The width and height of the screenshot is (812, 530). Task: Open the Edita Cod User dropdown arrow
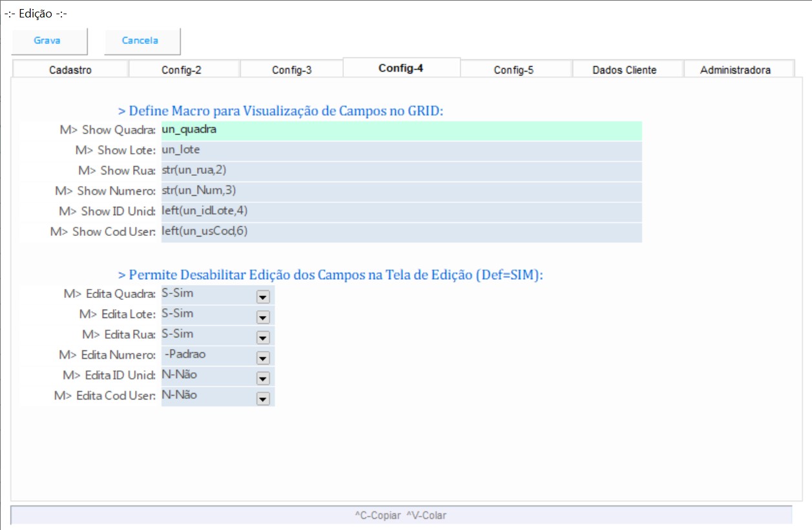pos(263,399)
